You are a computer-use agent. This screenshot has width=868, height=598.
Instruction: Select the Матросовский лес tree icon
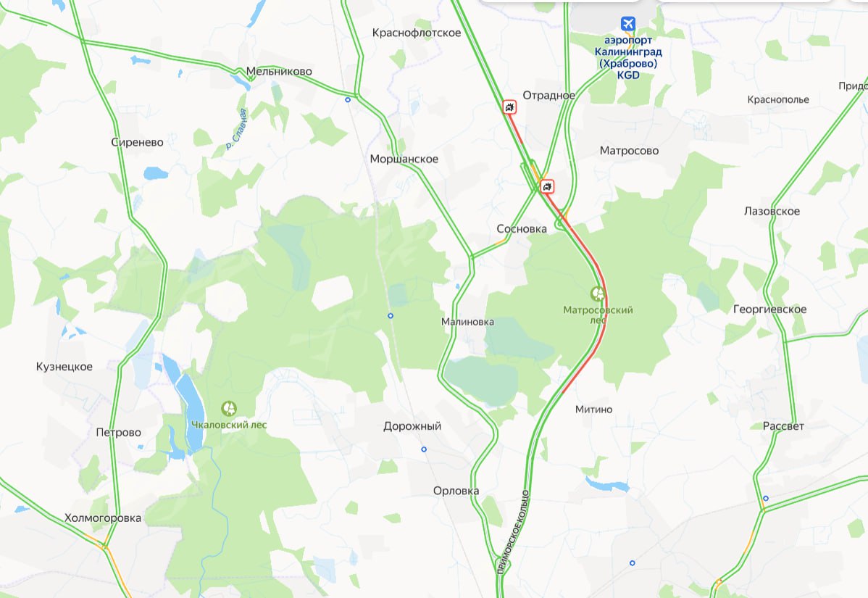[x=597, y=294]
